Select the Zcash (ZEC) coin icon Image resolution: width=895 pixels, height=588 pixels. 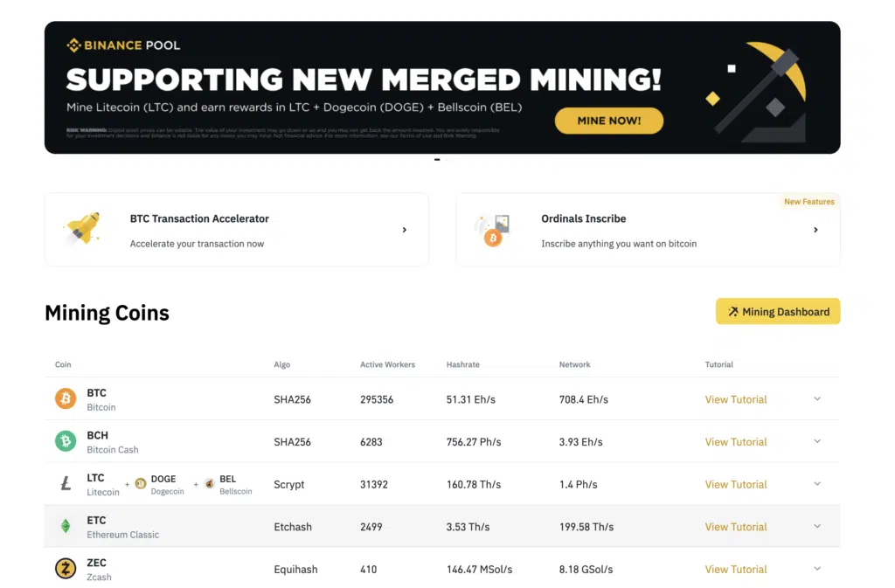[x=65, y=569]
